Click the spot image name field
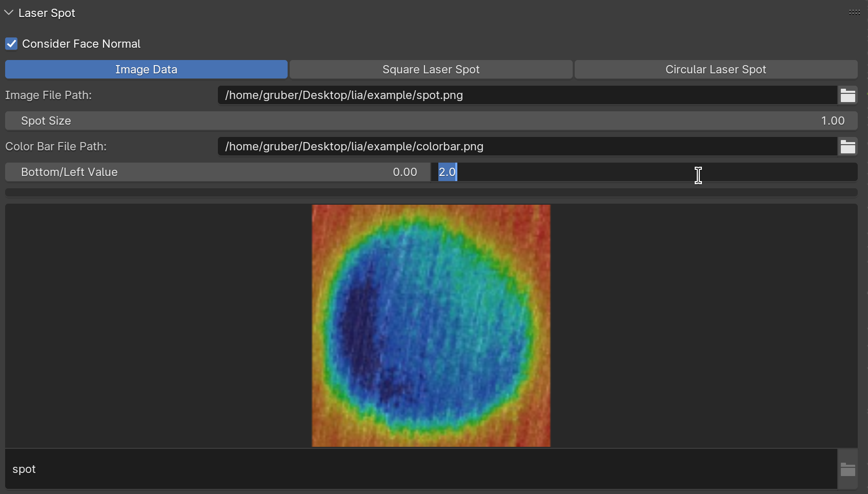This screenshot has height=494, width=868. (x=421, y=469)
